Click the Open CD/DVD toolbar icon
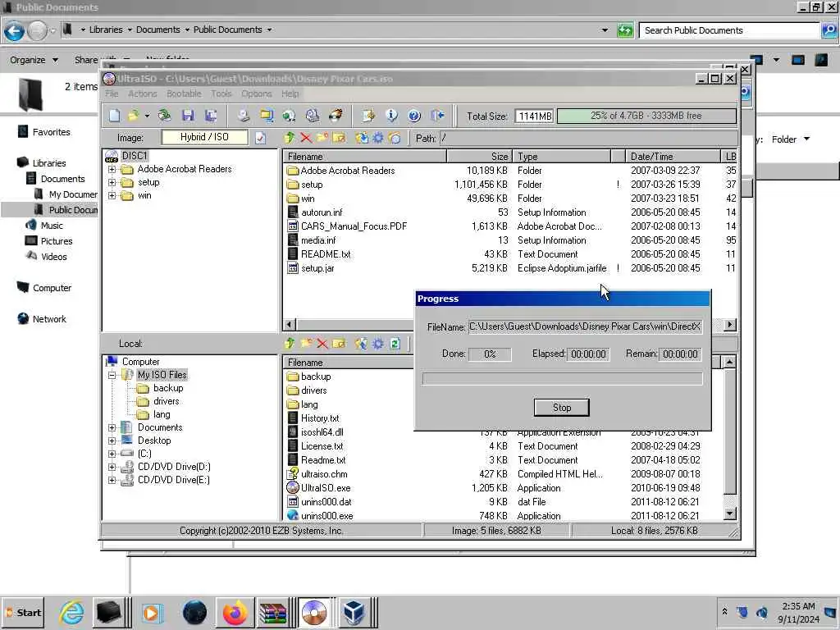The image size is (840, 630). 164,116
